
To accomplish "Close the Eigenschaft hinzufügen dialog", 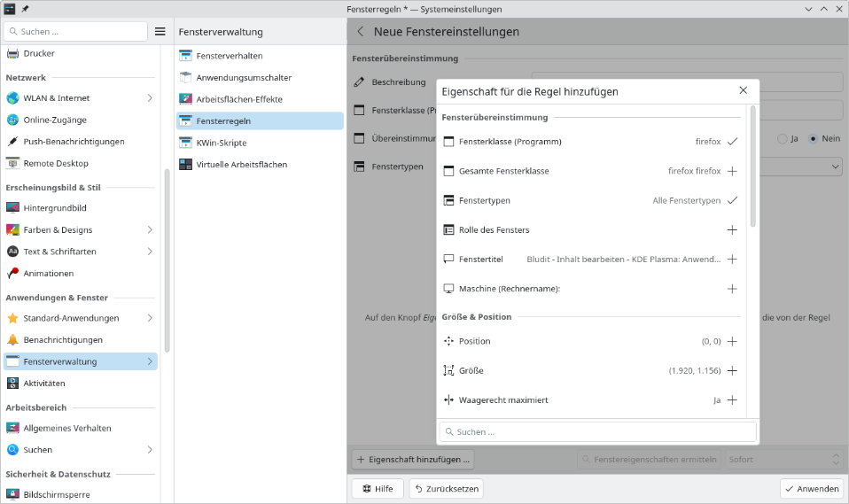I will [743, 91].
